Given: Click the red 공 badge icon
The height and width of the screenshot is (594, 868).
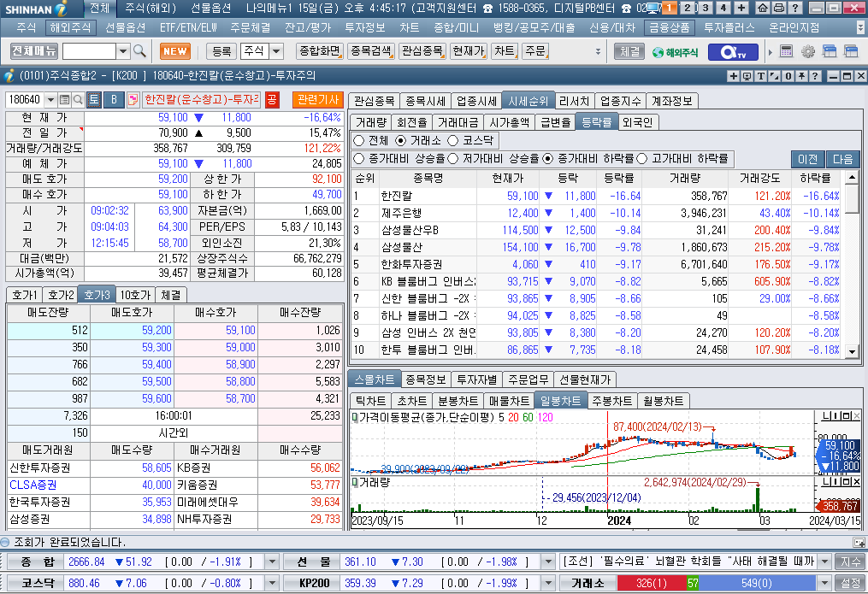Looking at the screenshot, I should click(271, 99).
